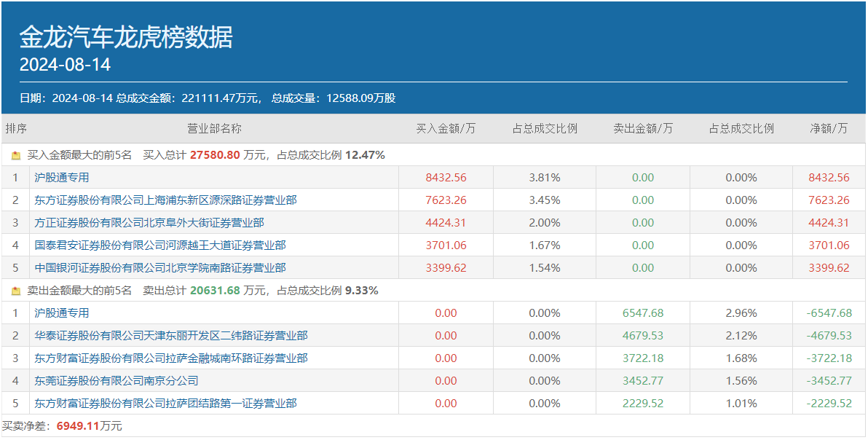Click the icon beside 买入金额最大的前5名
This screenshot has width=868, height=440.
(16, 155)
